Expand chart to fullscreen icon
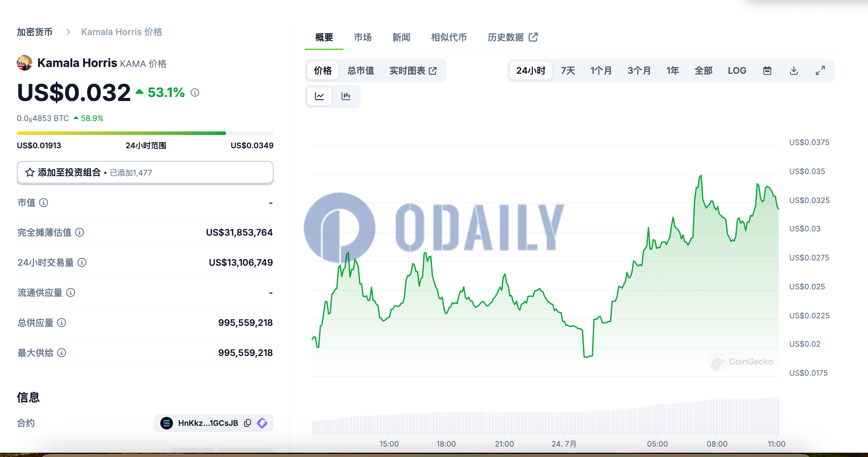This screenshot has width=868, height=457. [x=820, y=71]
